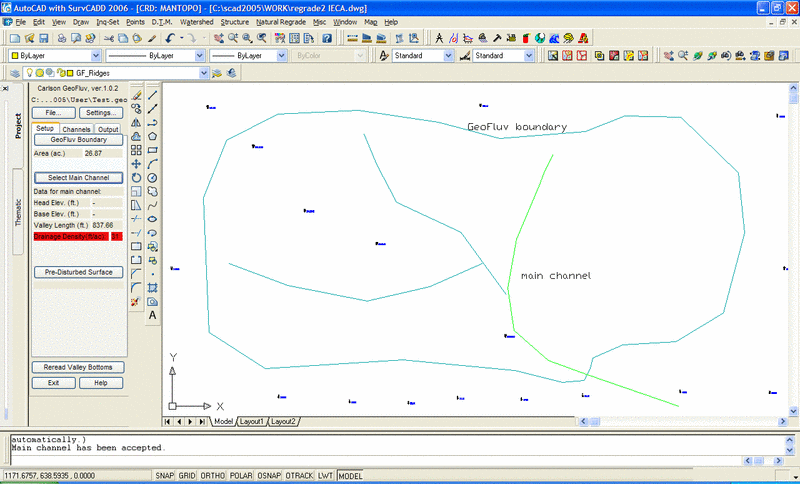
Task: Select the Rectangle draw tool
Action: [x=153, y=150]
